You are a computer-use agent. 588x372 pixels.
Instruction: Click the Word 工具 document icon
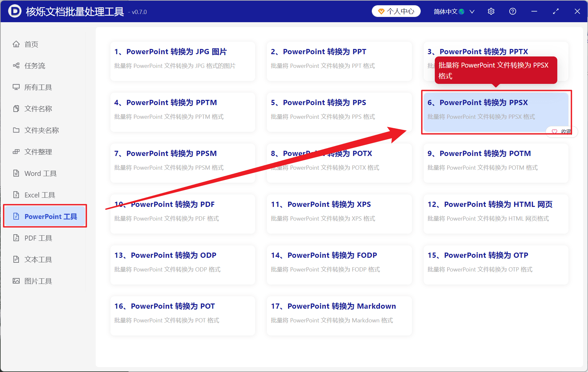pyautogui.click(x=16, y=173)
